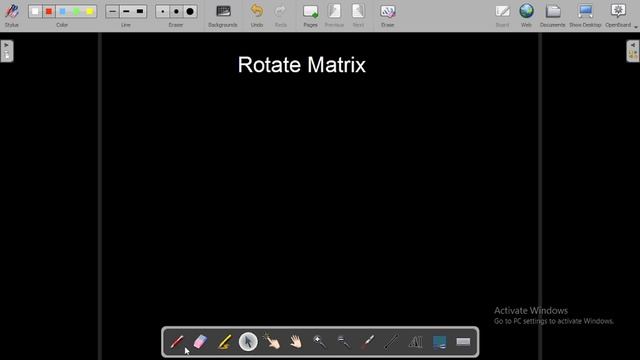Switch to Board mode

pyautogui.click(x=502, y=15)
